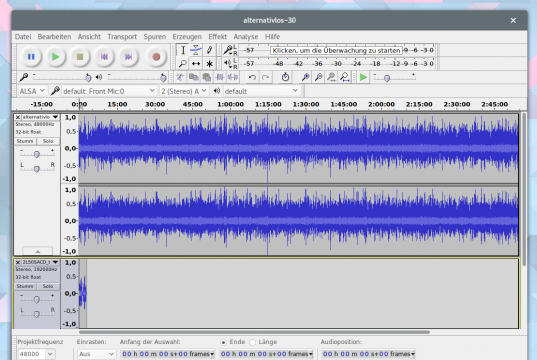Solo the 2L50SACD track
The height and width of the screenshot is (360, 537).
48,286
